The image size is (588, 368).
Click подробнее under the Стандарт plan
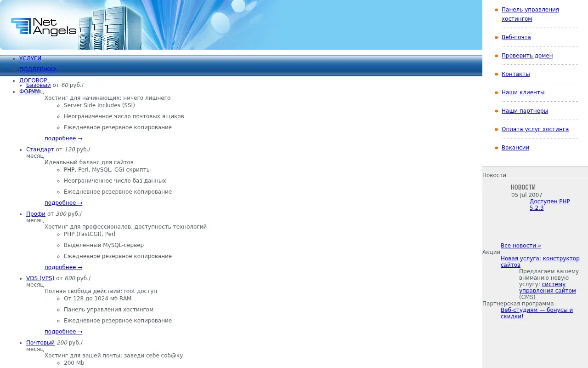[x=63, y=203]
